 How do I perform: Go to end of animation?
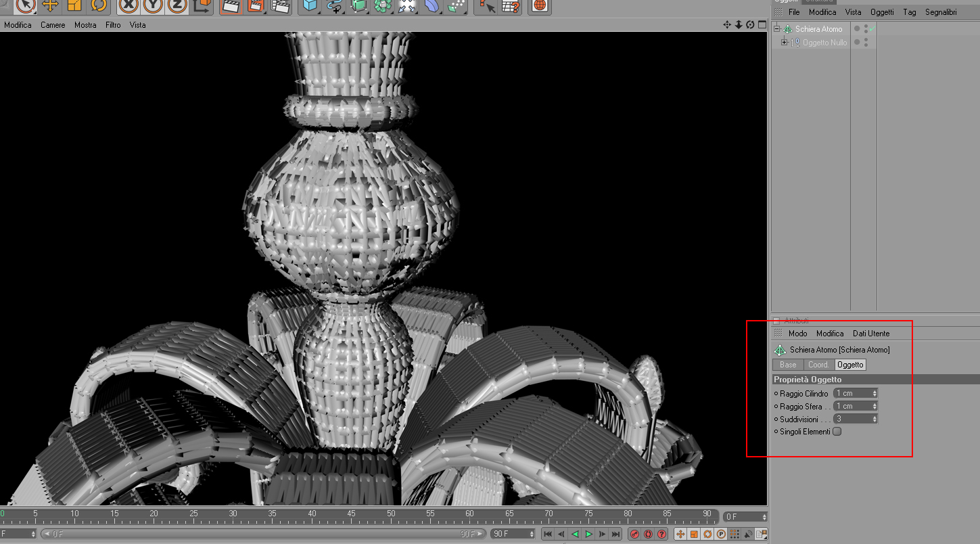pos(615,535)
